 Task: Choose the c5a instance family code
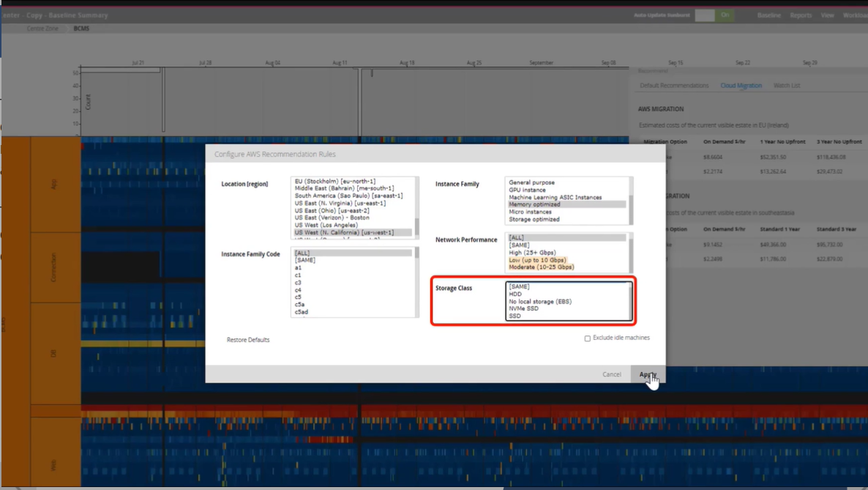299,304
